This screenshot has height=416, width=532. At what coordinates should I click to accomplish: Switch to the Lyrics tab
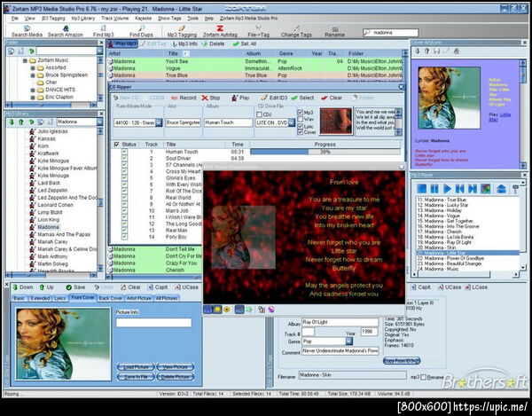(x=60, y=298)
